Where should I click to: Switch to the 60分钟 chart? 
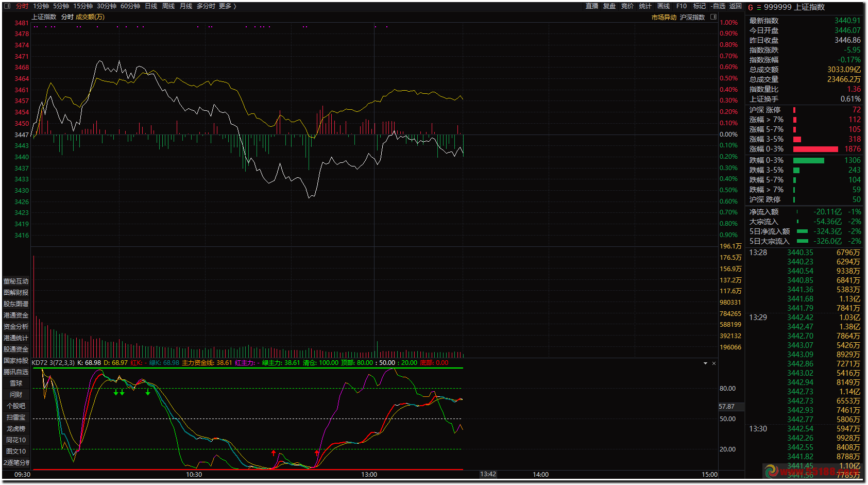click(130, 6)
